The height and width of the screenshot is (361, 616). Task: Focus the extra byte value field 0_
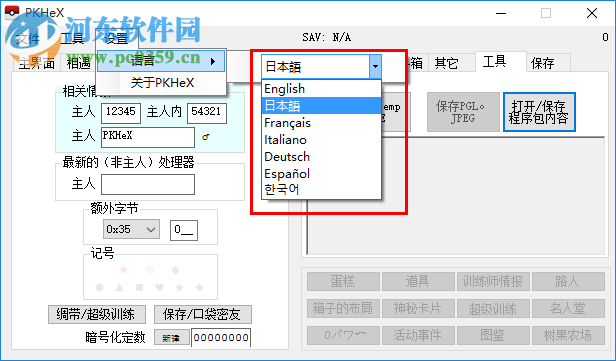pyautogui.click(x=184, y=230)
